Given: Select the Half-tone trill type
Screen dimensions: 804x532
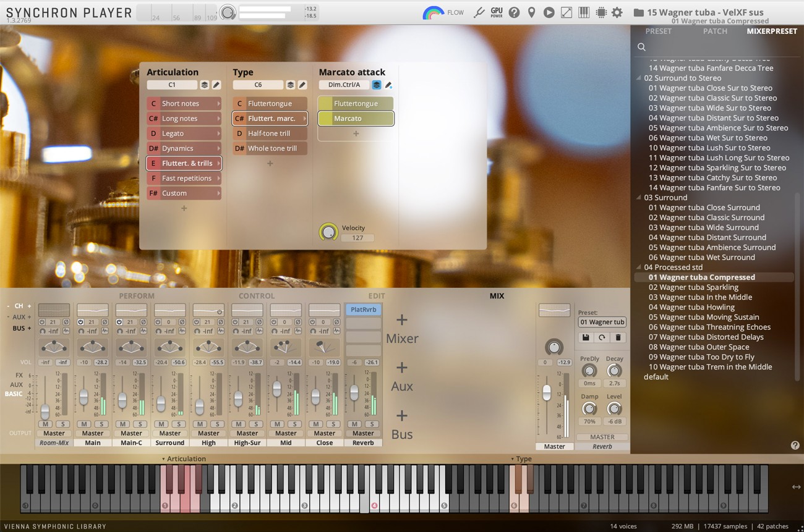Looking at the screenshot, I should (270, 133).
